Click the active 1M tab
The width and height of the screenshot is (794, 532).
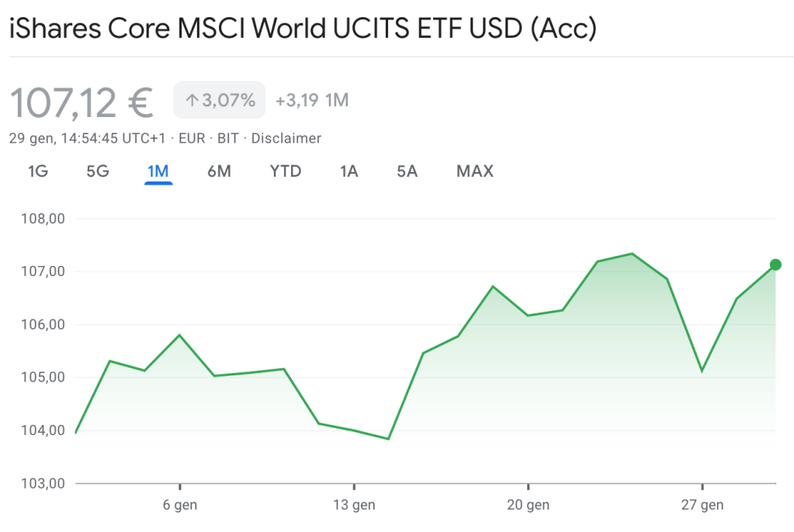pyautogui.click(x=158, y=171)
